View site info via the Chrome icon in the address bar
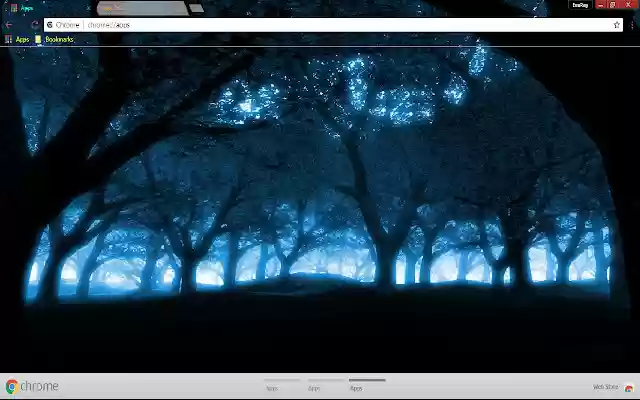 coord(50,25)
